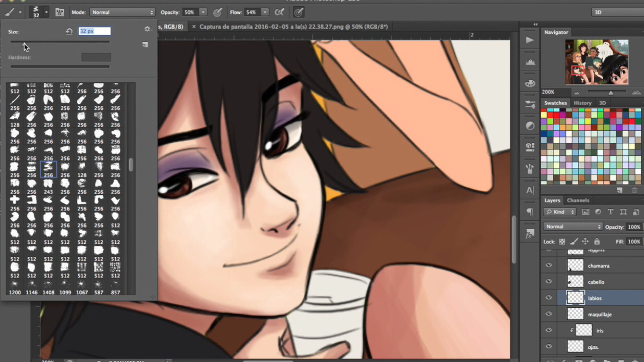Open the Actions play panel icon
The image size is (644, 362).
pos(530,40)
